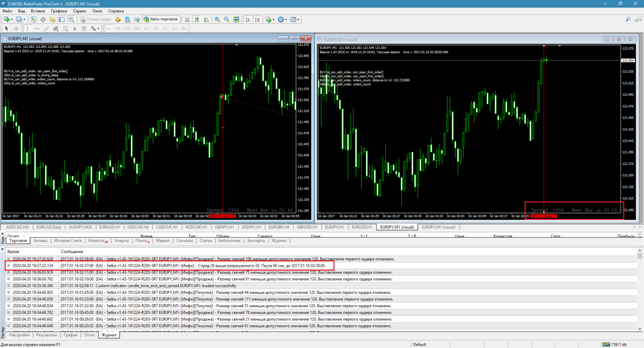Viewport: 644px width, 348px height.
Task: Select the M15 timeframe button
Action: (x=127, y=28)
